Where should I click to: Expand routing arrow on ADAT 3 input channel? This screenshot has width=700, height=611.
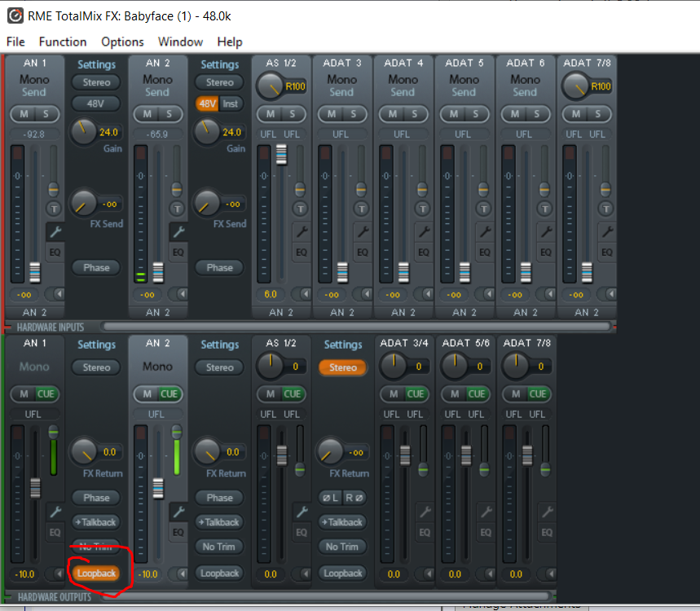[x=363, y=293]
